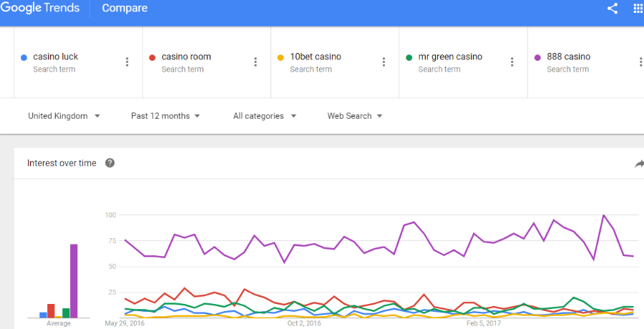
Task: Click help icon beside Interest over time
Action: point(109,163)
